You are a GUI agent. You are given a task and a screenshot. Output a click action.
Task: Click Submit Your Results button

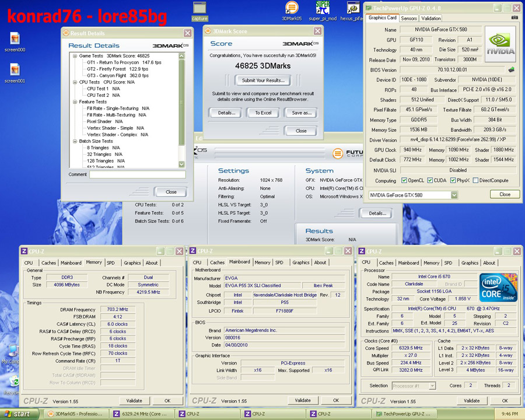point(263,80)
